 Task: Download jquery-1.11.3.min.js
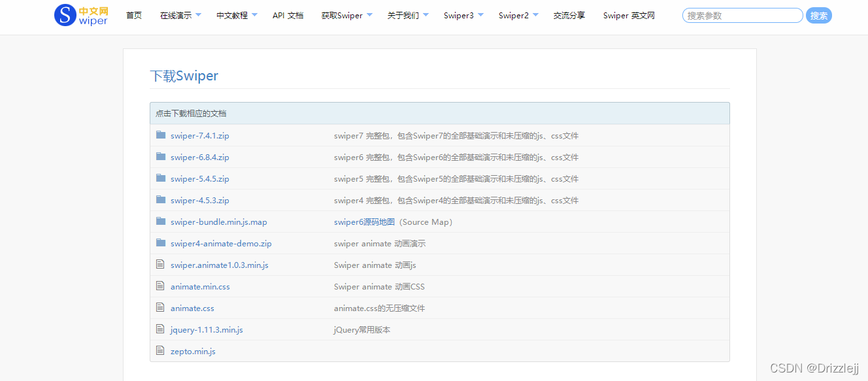(207, 330)
